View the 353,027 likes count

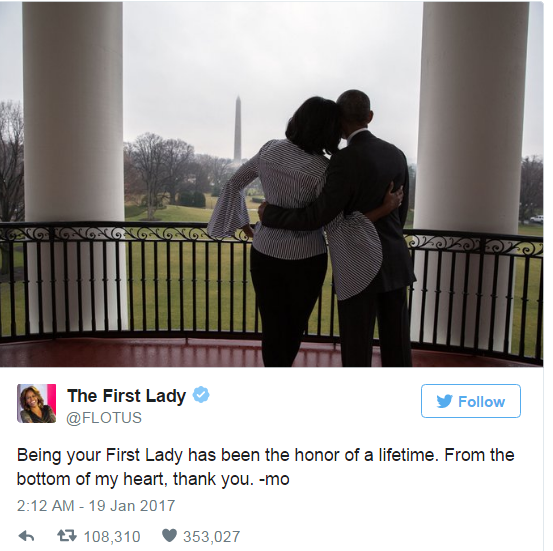(211, 537)
